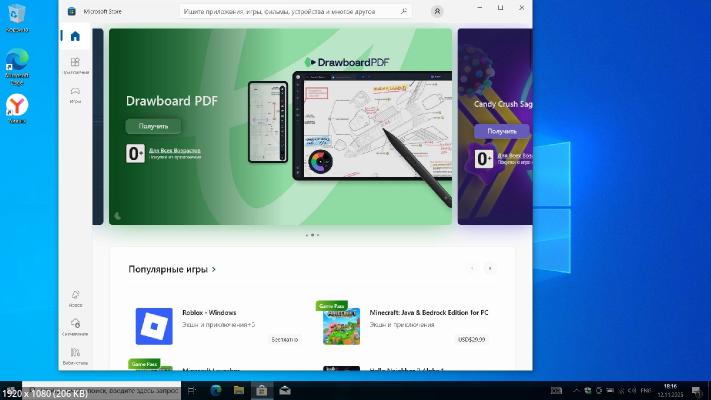This screenshot has width=711, height=400.
Task: Open File Explorer from the taskbar
Action: tap(238, 389)
